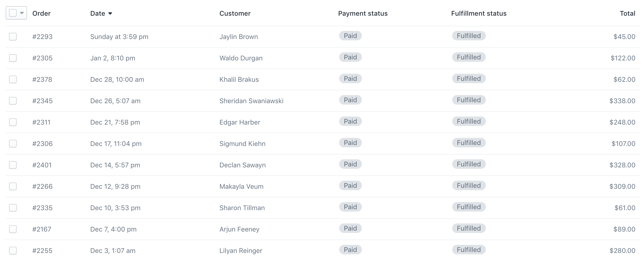Screen dimensions: 644x261
Task: Click Sigmund Kiehn's customer name
Action: point(242,144)
